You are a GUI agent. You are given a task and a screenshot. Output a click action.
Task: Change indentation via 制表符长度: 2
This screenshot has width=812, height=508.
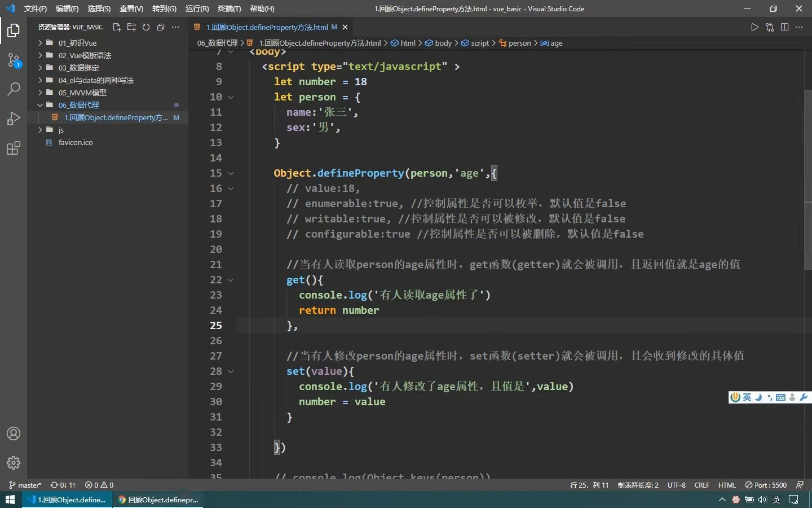638,485
